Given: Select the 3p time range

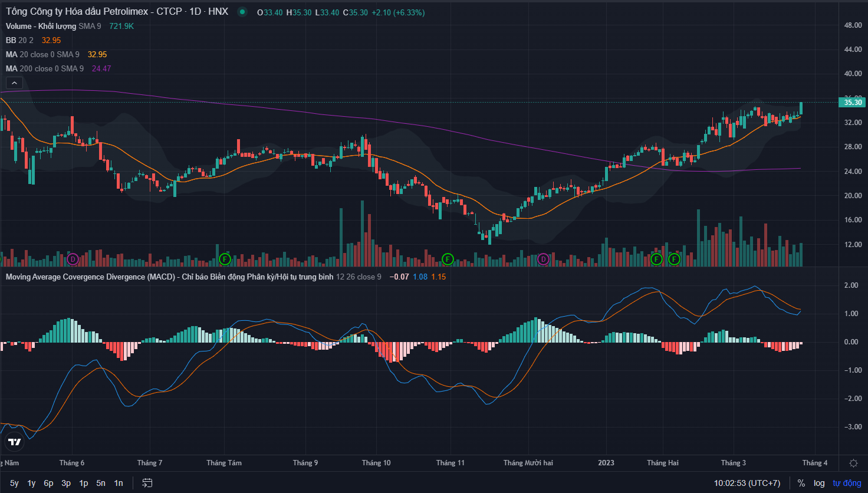Looking at the screenshot, I should (66, 483).
